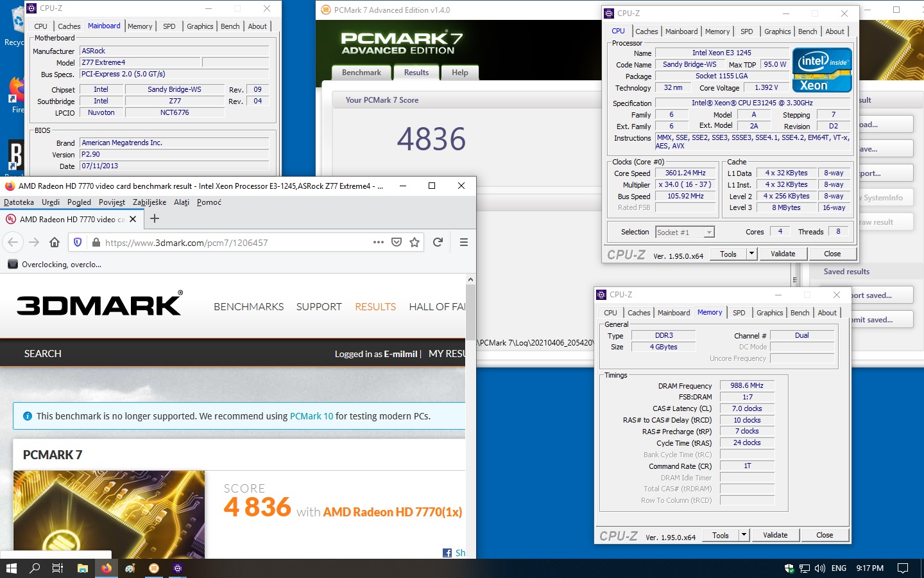Click the Firefox URL address field

(x=236, y=243)
